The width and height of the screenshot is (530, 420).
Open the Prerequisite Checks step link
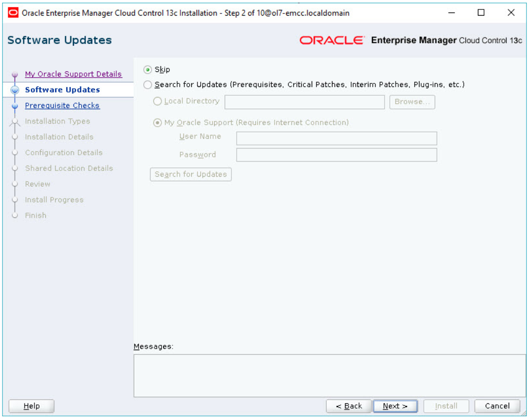tap(62, 105)
